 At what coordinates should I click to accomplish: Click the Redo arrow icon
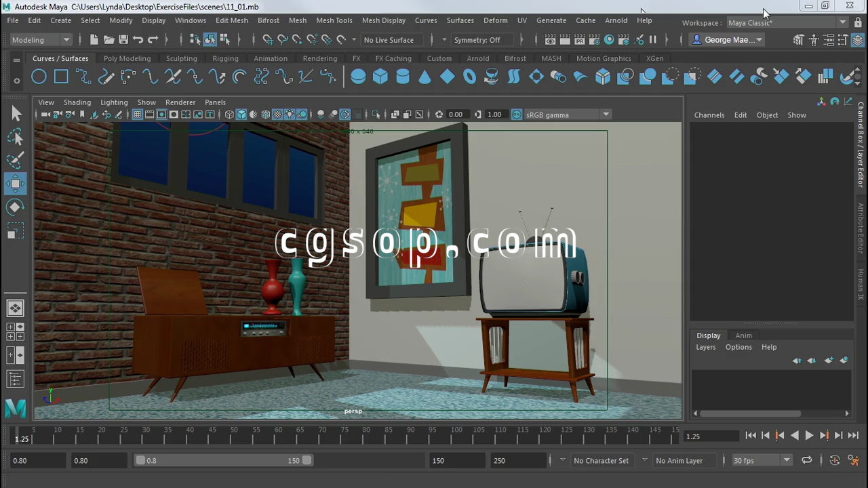tap(153, 40)
